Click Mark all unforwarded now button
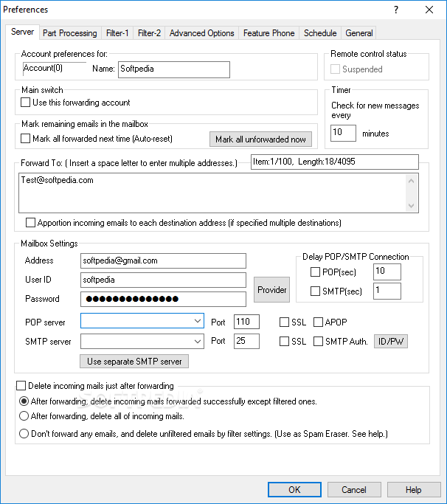 [260, 139]
